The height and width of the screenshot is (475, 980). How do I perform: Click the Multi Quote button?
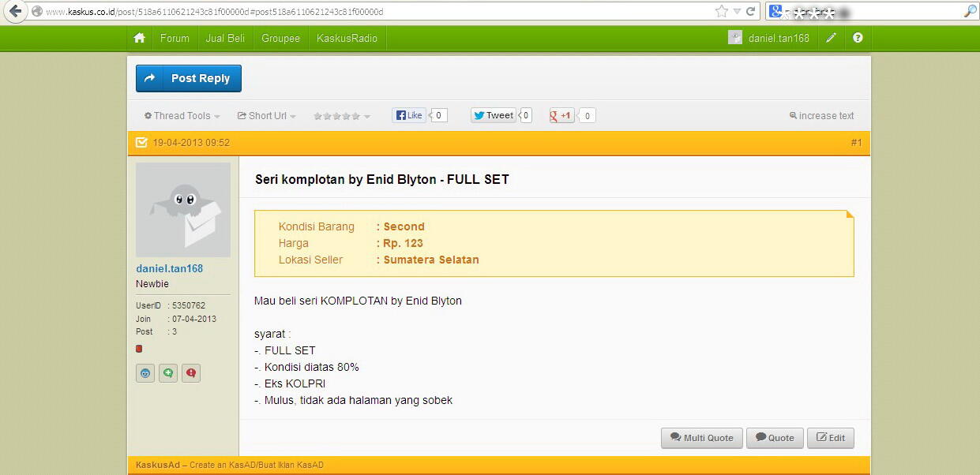coord(702,438)
